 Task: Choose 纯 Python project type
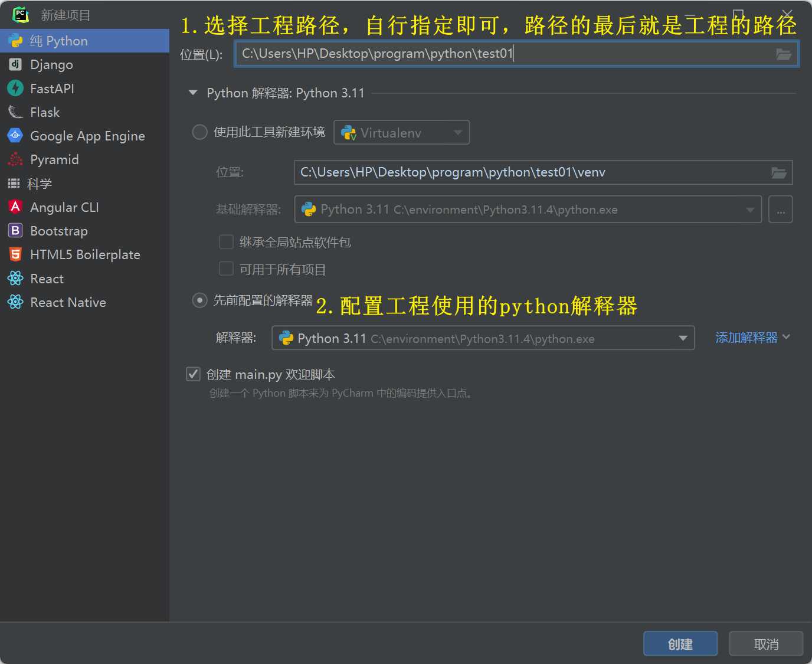point(84,41)
